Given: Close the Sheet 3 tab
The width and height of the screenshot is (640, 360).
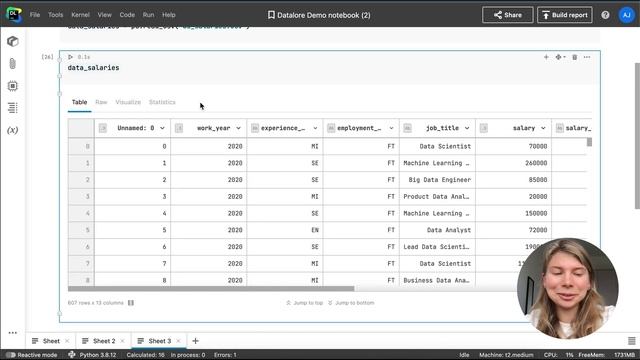Looking at the screenshot, I should [178, 341].
